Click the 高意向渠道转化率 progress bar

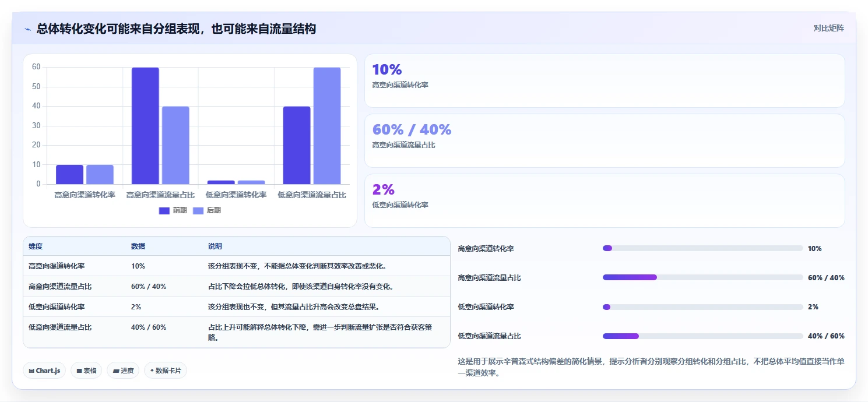tap(702, 248)
